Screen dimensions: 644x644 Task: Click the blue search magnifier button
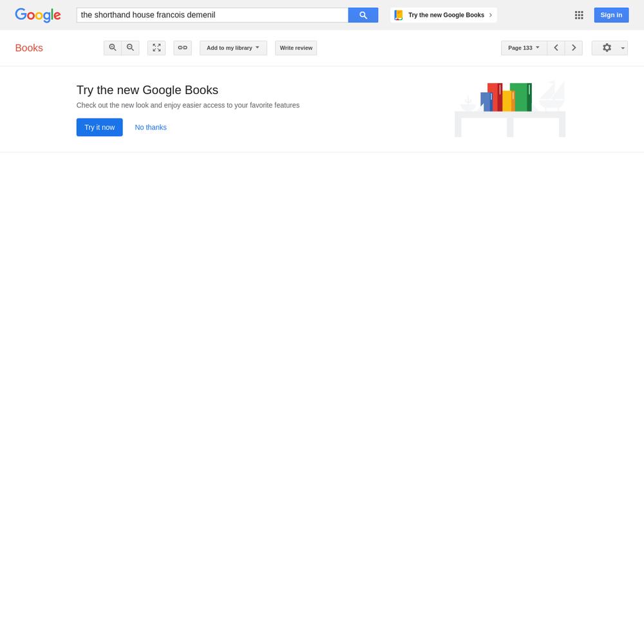[x=363, y=15]
